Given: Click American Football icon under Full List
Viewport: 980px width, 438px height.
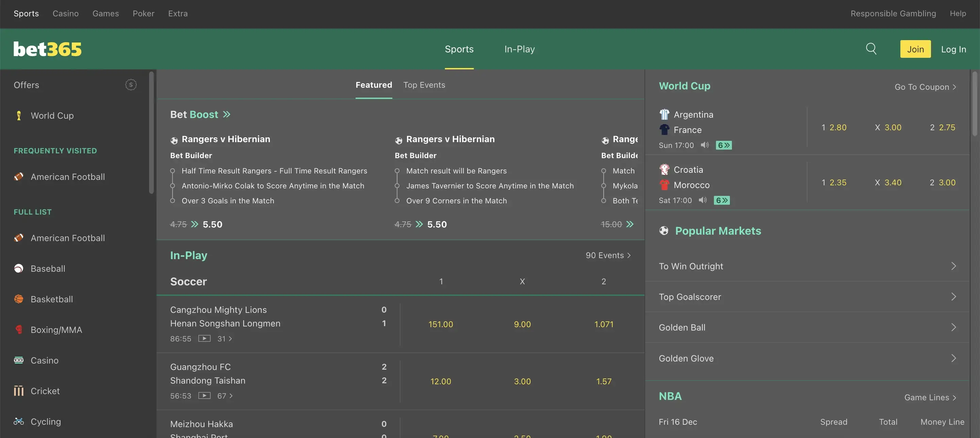Looking at the screenshot, I should [19, 238].
